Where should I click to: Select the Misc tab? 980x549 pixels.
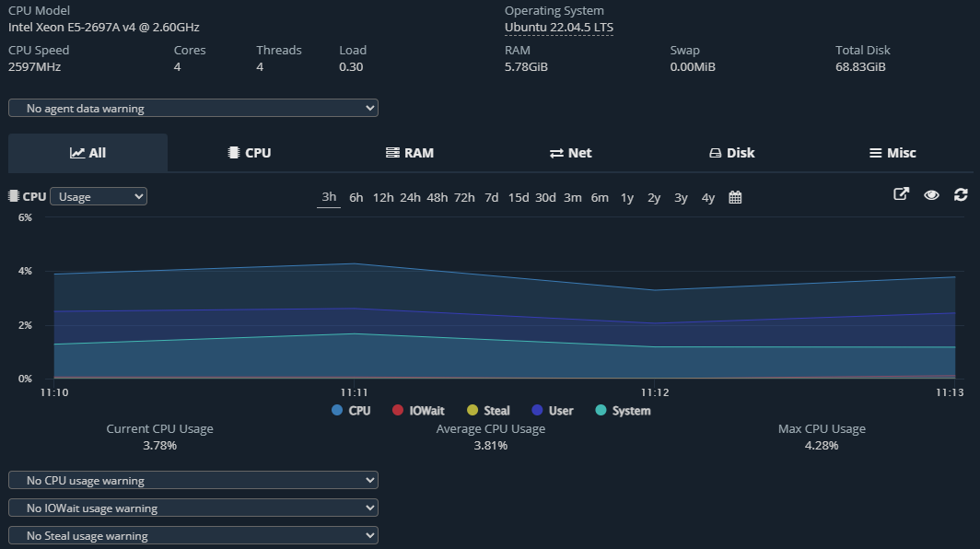point(892,153)
